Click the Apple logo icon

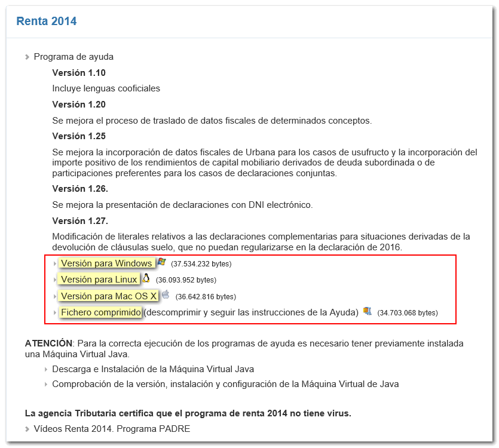(166, 294)
